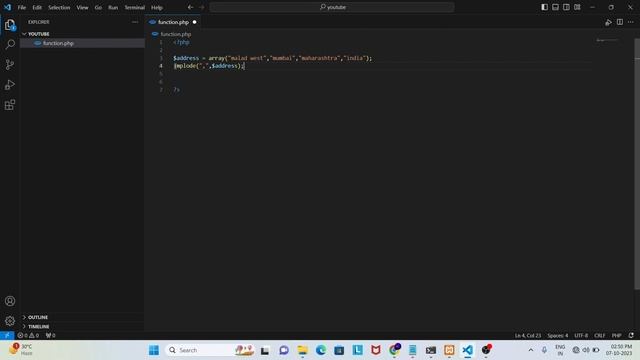
Task: Open the Explorer view in activity bar
Action: point(10,25)
